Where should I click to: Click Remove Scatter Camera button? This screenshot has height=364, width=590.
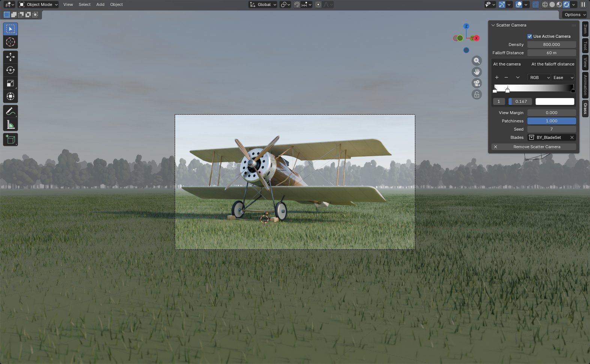[534, 147]
